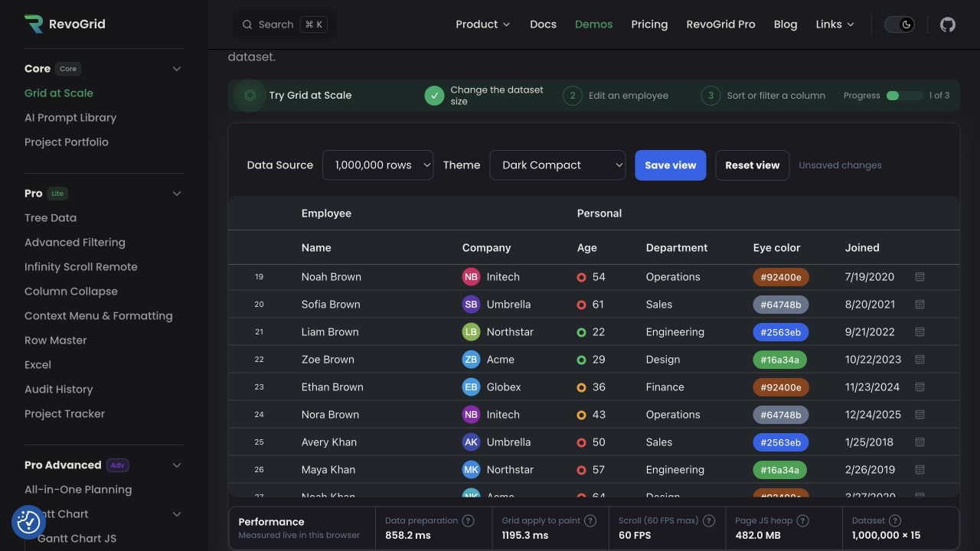This screenshot has height=551, width=980.
Task: Open the cookie preferences icon
Action: coord(28,522)
